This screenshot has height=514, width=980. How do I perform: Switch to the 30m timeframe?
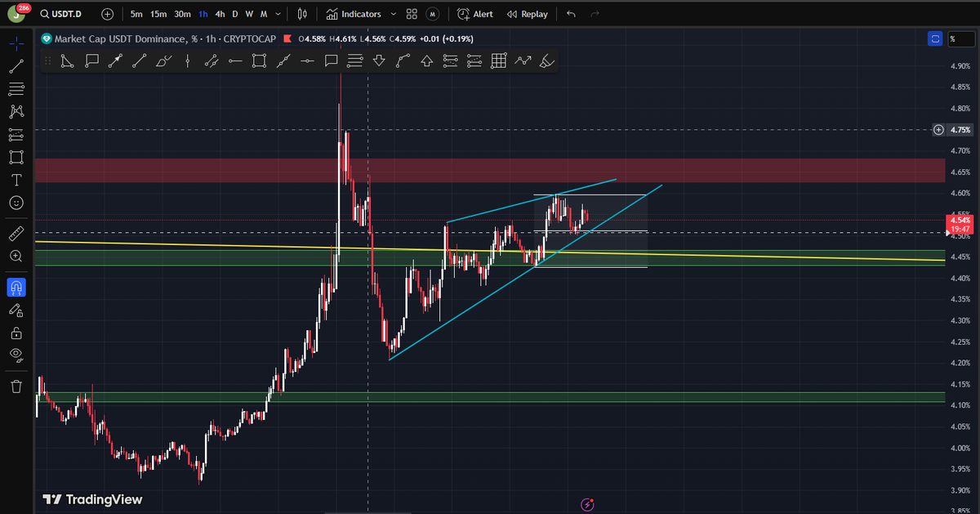(x=183, y=14)
